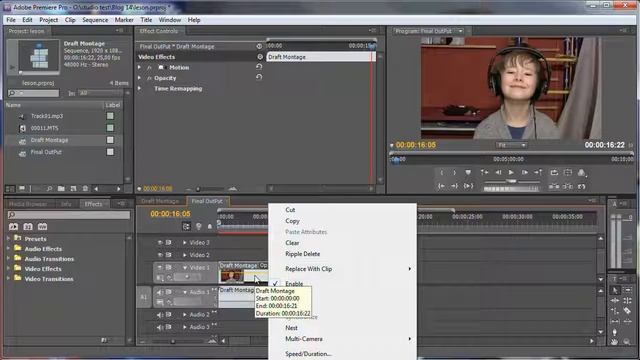
Task: Click the timeline unnumbered marker icon
Action: pyautogui.click(x=210, y=226)
